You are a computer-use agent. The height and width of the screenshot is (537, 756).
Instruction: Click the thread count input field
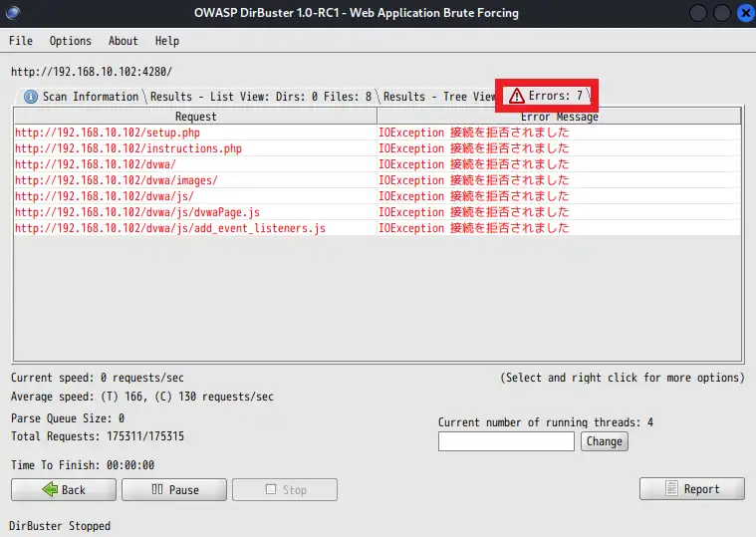click(x=506, y=441)
